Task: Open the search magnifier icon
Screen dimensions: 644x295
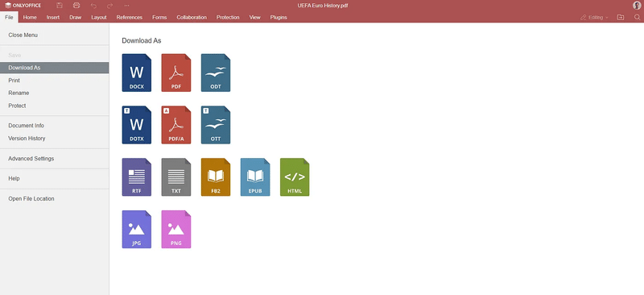Action: 637,17
